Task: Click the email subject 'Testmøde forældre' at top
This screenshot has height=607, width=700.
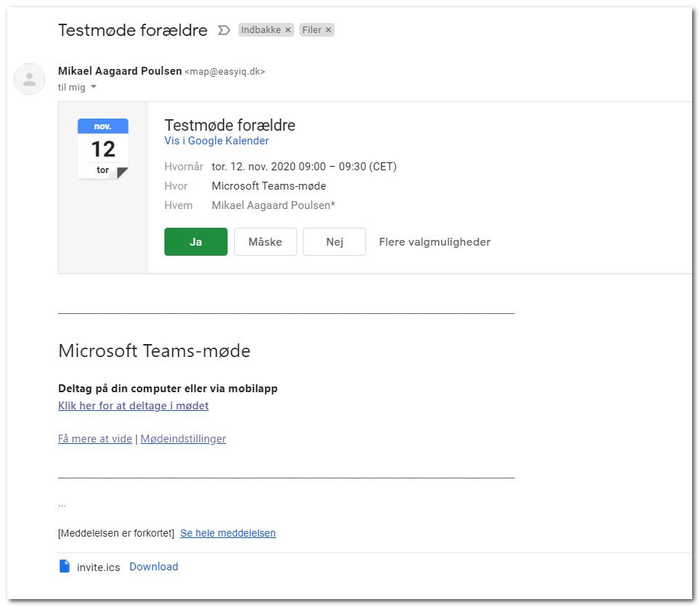Action: [x=133, y=30]
